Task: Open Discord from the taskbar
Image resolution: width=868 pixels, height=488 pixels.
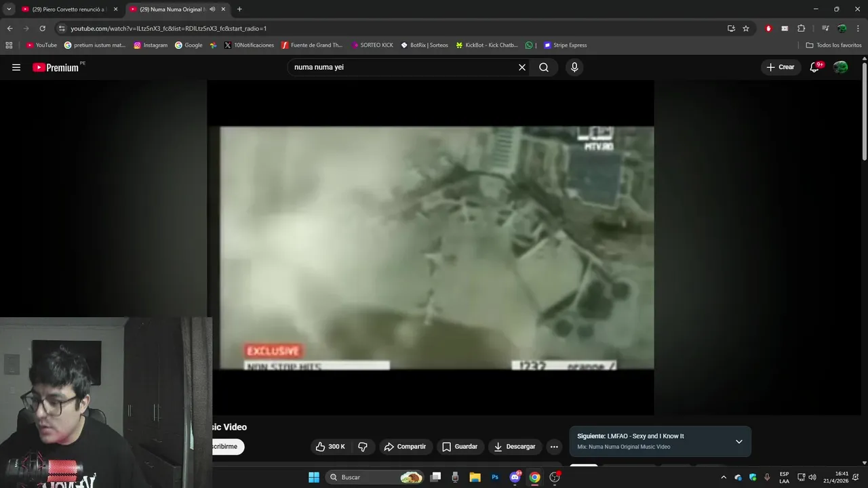Action: tap(515, 477)
